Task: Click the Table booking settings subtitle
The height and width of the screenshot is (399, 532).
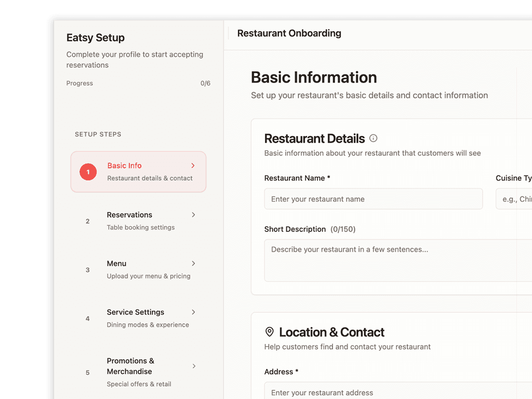Action: [x=141, y=228]
